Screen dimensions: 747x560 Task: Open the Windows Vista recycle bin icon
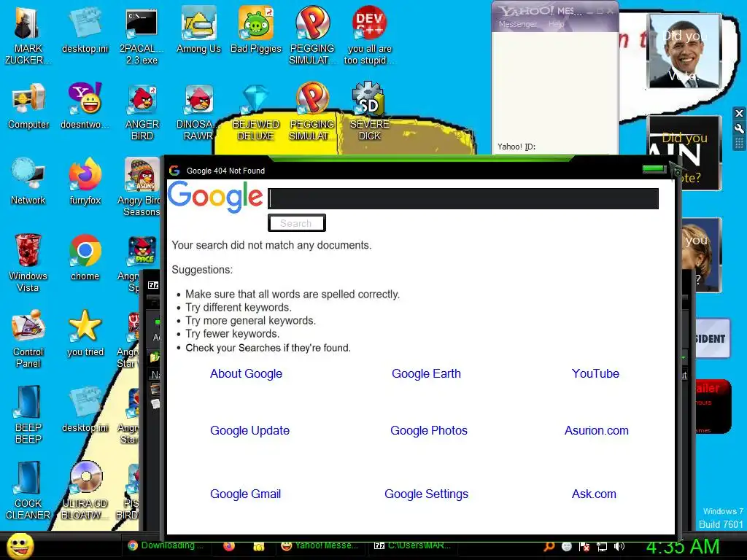28,262
